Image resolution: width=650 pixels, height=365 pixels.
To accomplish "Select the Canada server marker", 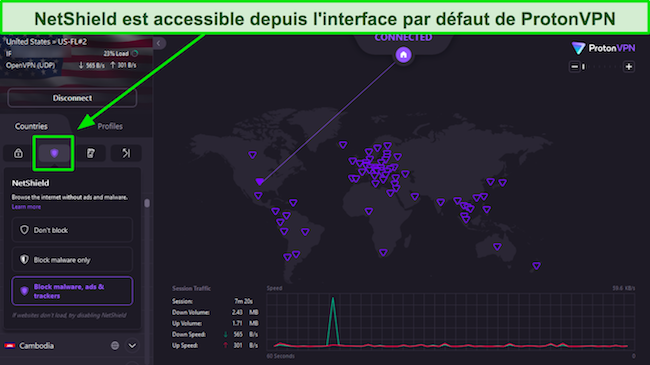I will tap(252, 155).
